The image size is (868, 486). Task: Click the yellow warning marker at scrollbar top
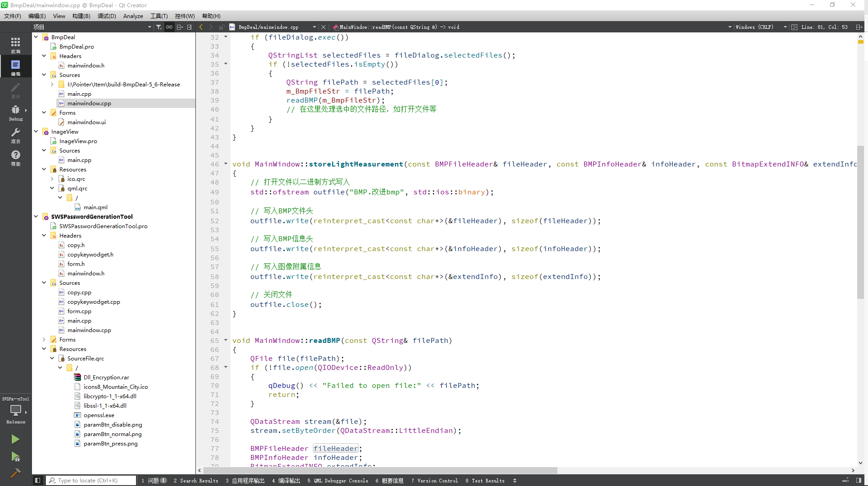(860, 42)
